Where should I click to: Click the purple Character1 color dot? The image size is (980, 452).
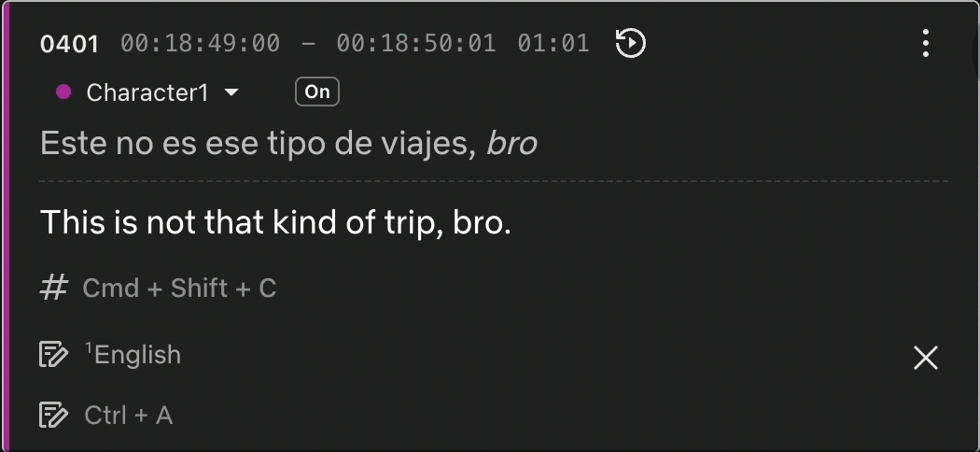click(x=64, y=92)
